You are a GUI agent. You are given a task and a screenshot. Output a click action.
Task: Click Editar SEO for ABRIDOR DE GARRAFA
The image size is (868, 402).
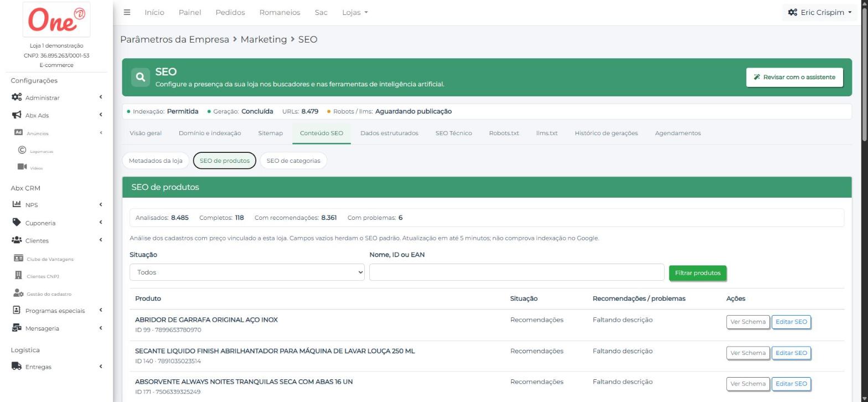coord(791,322)
